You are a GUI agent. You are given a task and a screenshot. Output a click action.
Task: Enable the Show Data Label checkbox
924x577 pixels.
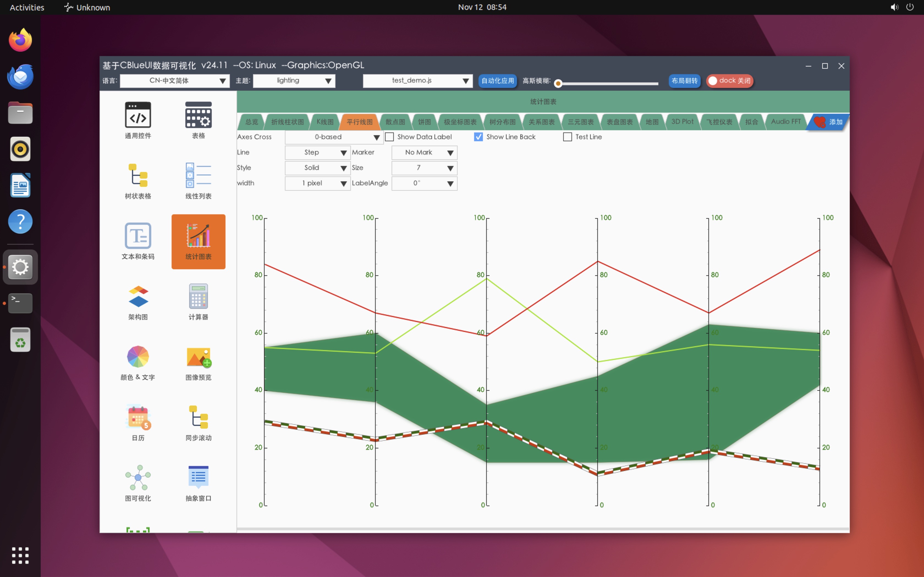click(389, 137)
